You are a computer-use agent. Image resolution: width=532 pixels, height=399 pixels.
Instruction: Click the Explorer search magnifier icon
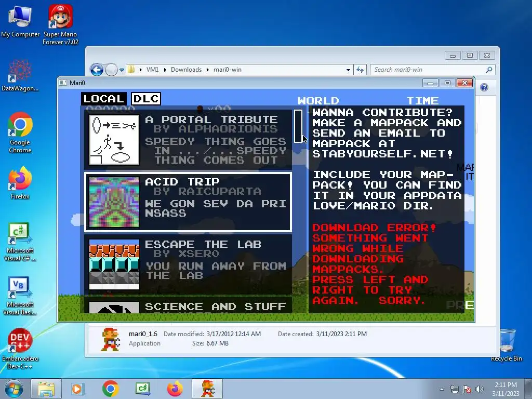[489, 70]
